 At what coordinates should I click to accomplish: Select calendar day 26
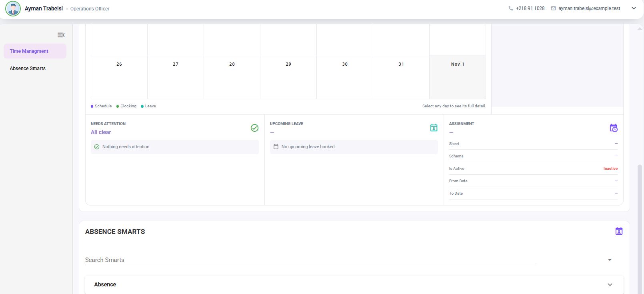tap(119, 77)
